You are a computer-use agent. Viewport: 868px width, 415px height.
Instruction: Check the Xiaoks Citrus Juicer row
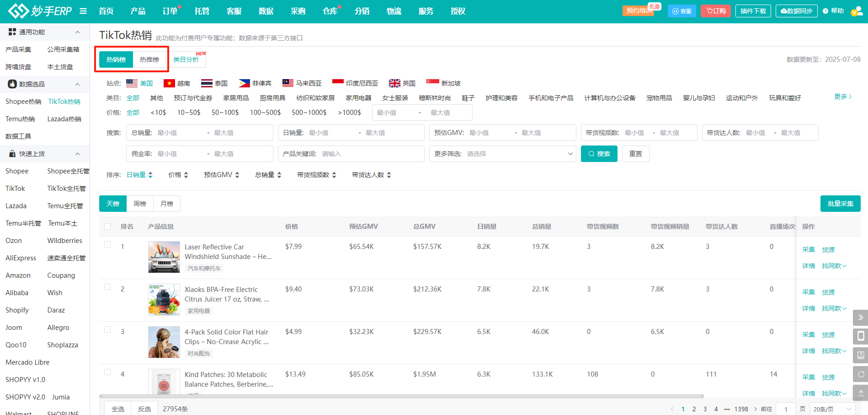pyautogui.click(x=107, y=287)
